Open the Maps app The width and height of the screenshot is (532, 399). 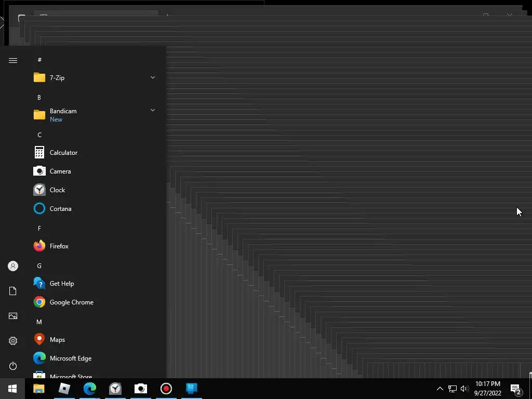click(95, 340)
